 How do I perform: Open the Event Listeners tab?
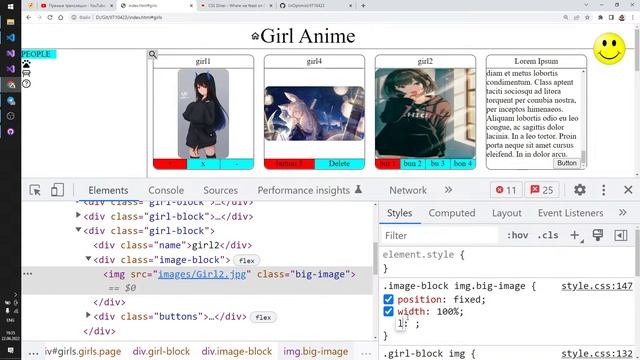[570, 213]
